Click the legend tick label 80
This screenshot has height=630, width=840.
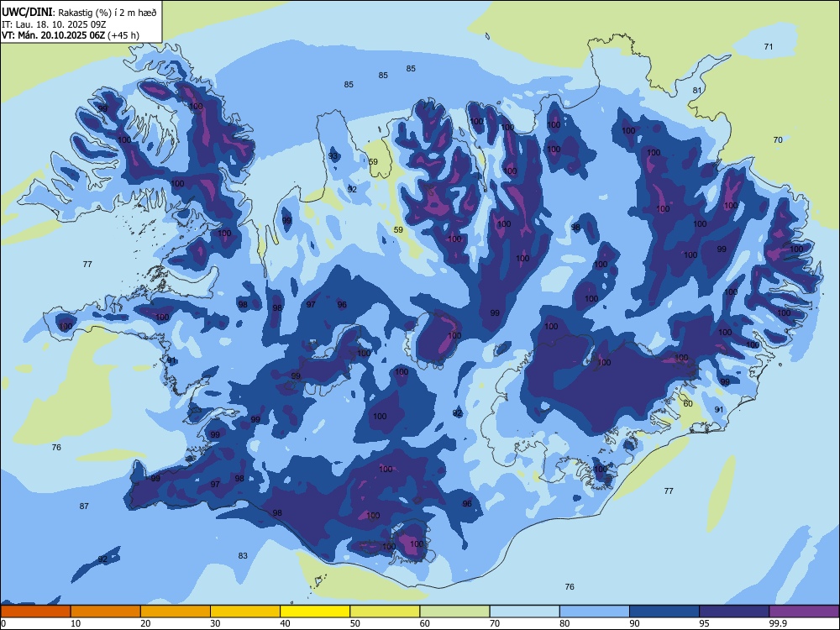(x=564, y=623)
